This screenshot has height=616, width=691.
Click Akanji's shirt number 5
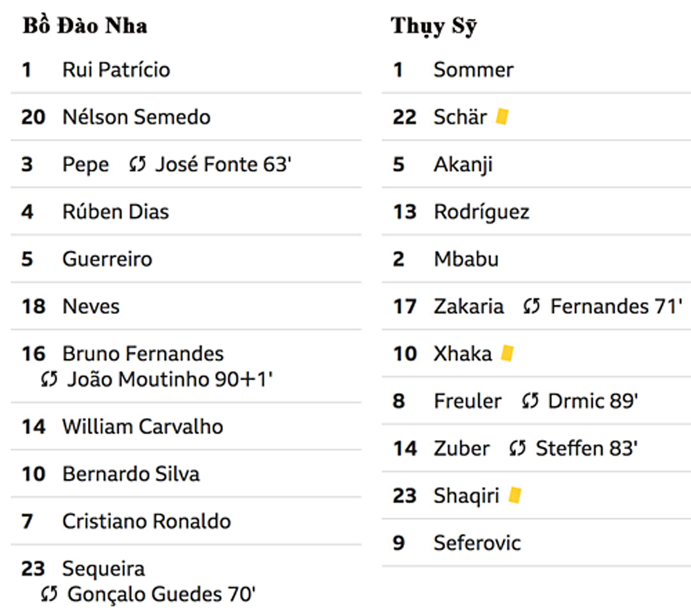coord(399,164)
